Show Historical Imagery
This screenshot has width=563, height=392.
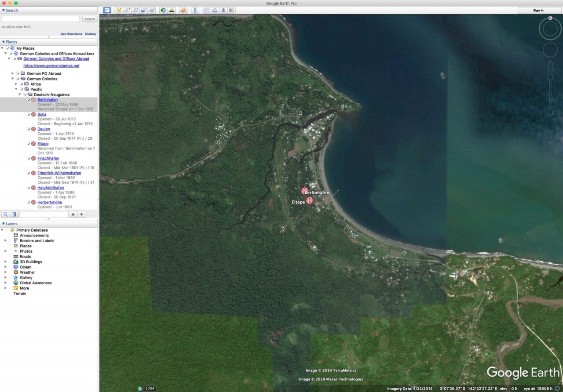[x=164, y=10]
